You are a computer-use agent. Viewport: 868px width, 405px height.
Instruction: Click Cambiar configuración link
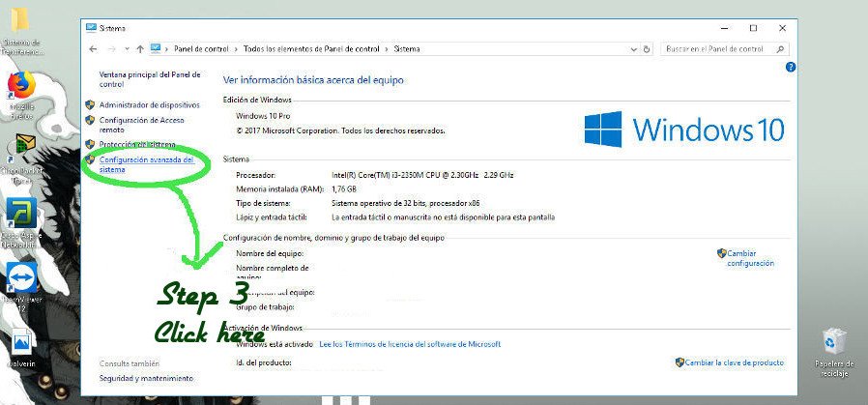tap(750, 258)
